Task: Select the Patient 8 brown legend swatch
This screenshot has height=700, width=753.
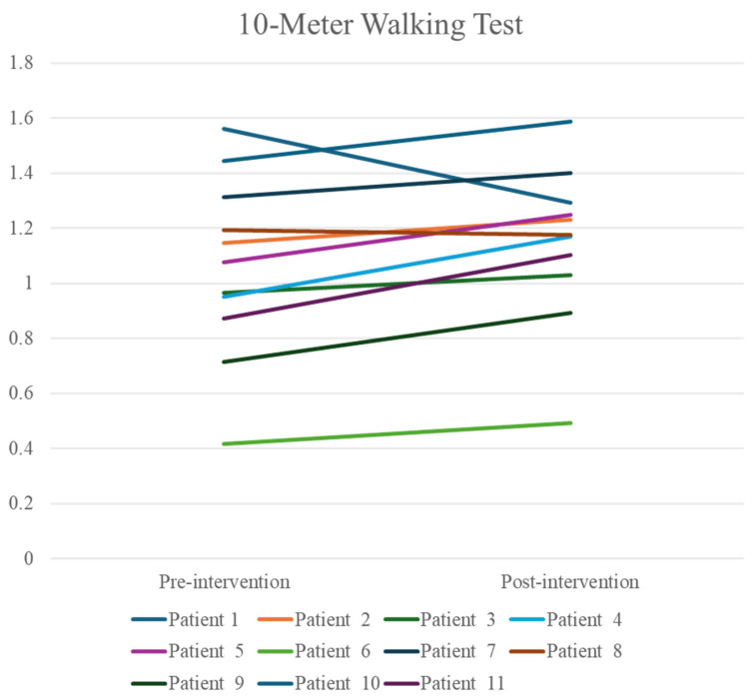Action: 527,651
